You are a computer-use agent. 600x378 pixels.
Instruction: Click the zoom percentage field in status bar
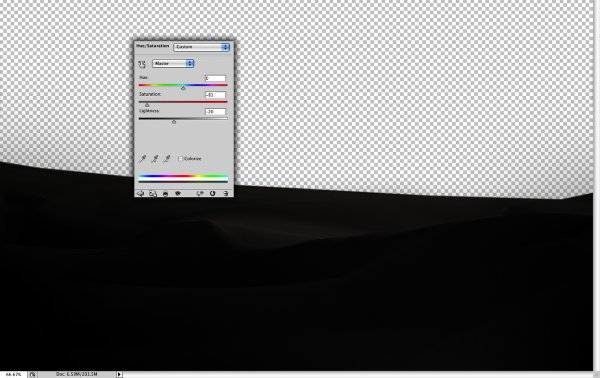click(13, 374)
